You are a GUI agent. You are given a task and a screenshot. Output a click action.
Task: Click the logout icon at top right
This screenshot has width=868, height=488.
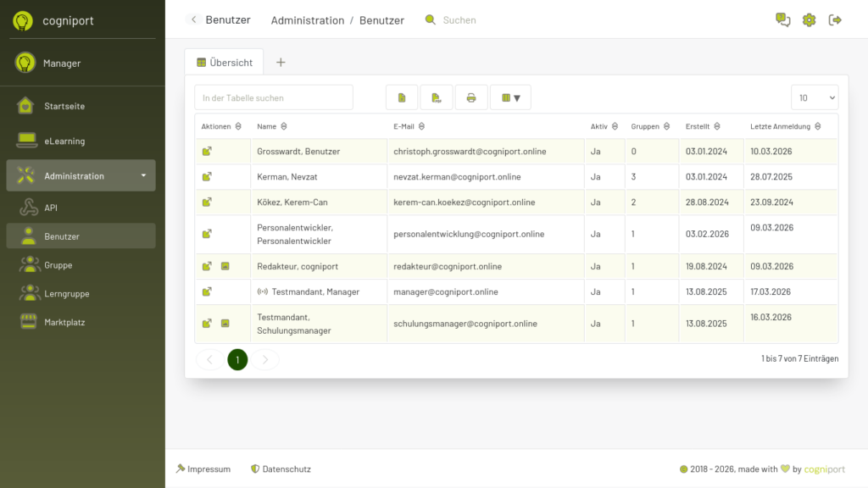[835, 19]
